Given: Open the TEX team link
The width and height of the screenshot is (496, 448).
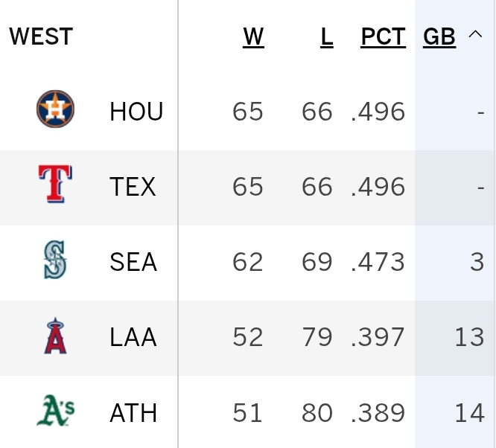Looking at the screenshot, I should pos(133,187).
